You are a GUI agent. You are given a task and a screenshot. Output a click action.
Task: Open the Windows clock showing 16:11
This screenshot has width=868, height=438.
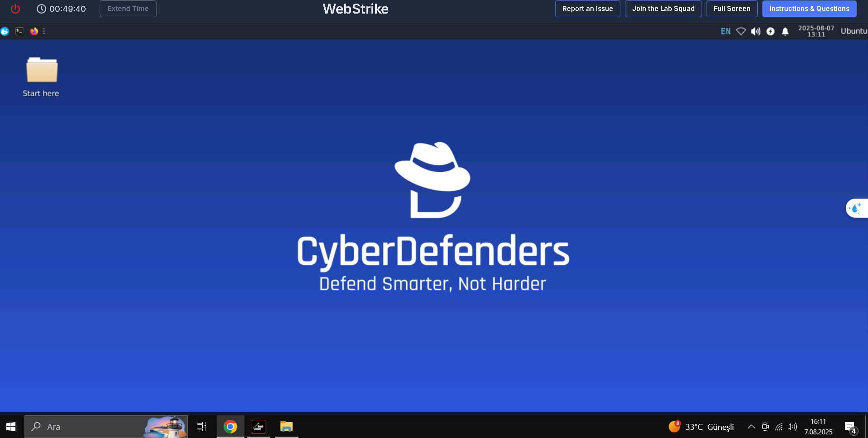pyautogui.click(x=819, y=427)
